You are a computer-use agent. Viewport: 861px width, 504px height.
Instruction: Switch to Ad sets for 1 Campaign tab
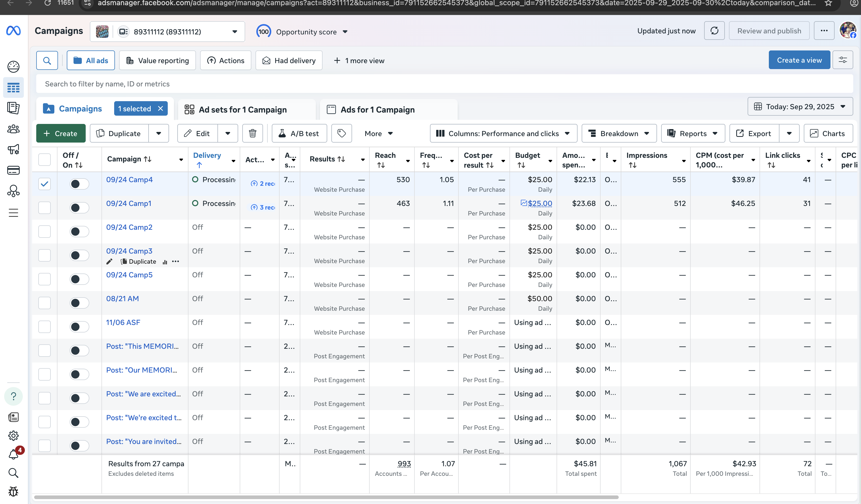click(243, 110)
